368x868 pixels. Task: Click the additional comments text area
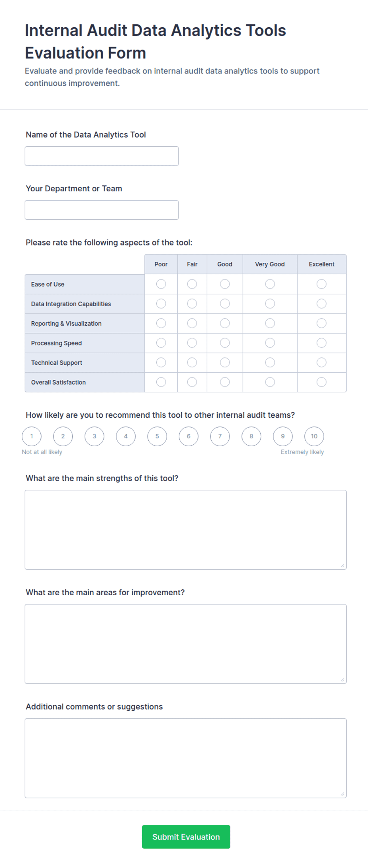point(186,758)
